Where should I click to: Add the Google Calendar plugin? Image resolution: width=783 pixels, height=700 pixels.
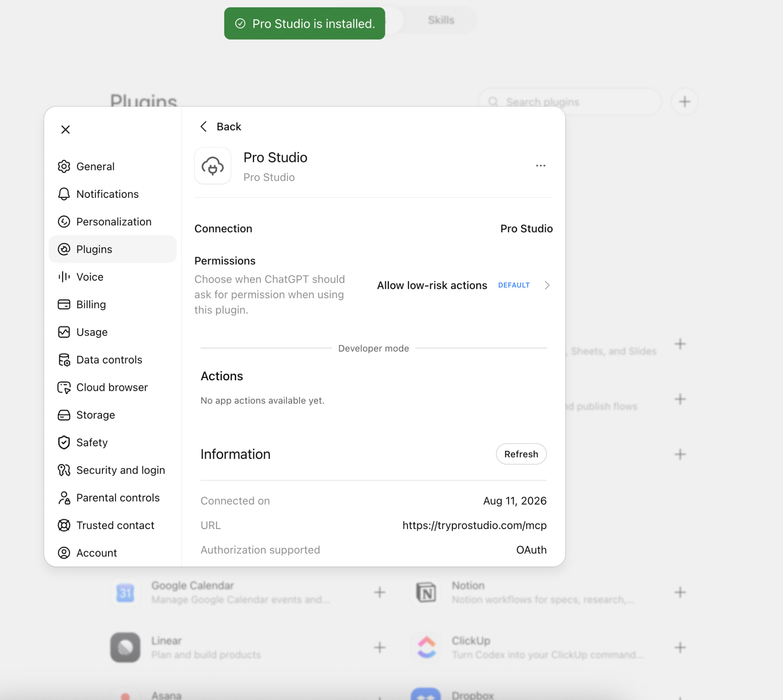tap(380, 592)
